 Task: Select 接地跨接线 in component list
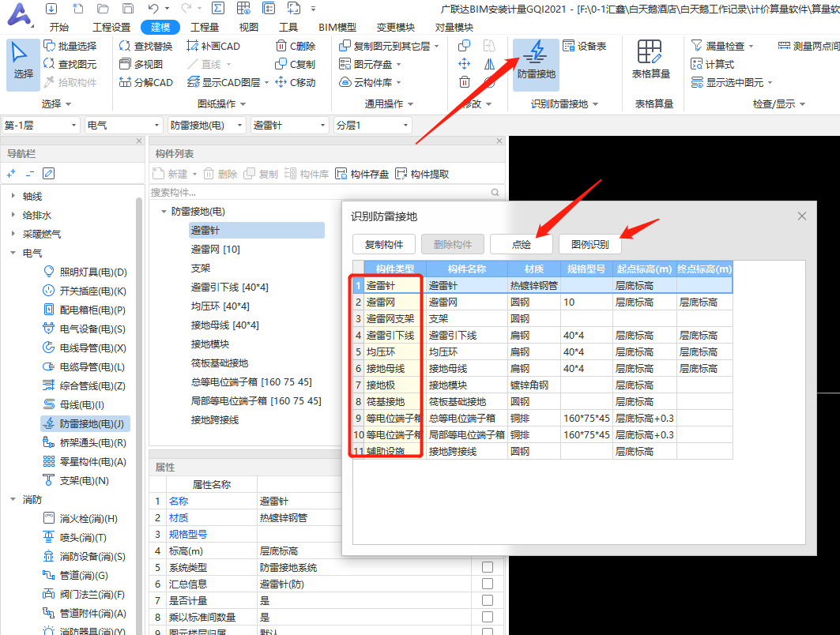coord(215,419)
